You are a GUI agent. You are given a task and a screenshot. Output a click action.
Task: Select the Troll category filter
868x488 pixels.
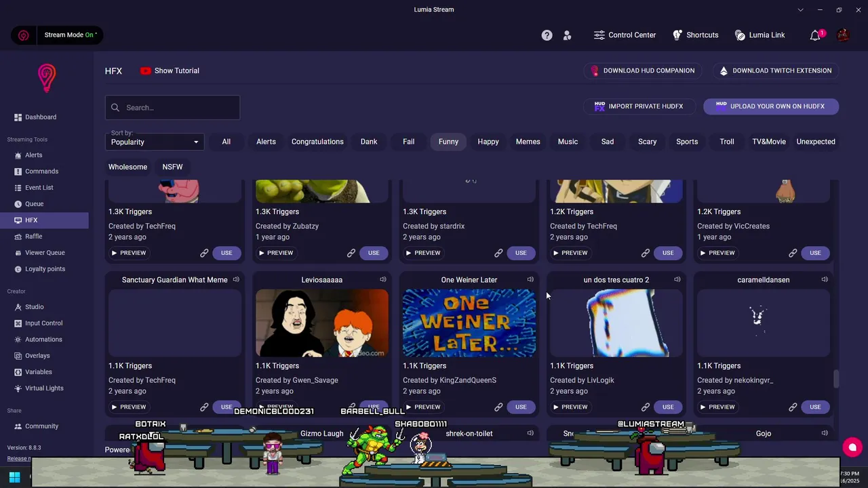pyautogui.click(x=727, y=142)
